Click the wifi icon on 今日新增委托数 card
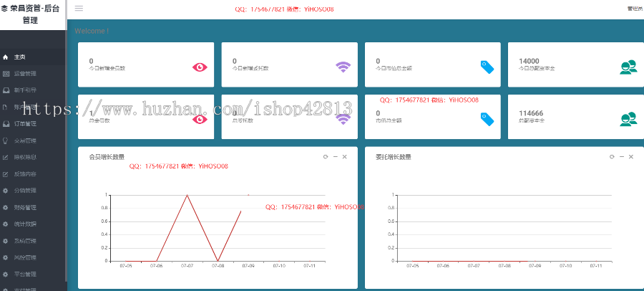This screenshot has width=644, height=291. (343, 67)
